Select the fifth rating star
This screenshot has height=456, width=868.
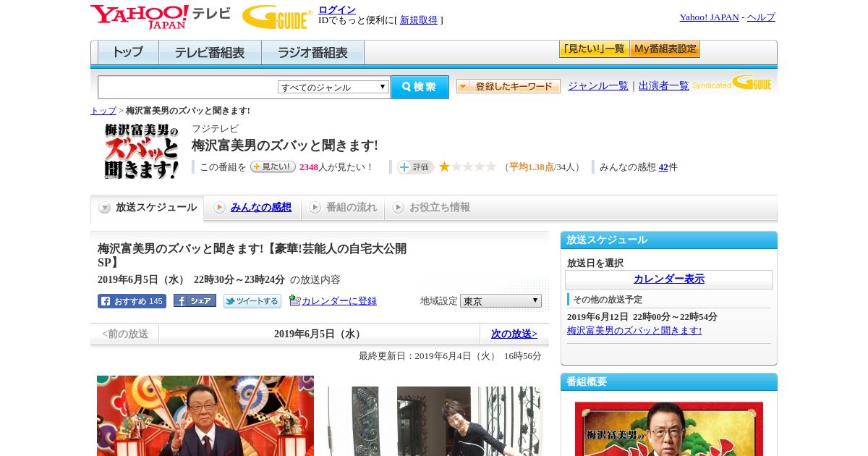pos(490,166)
